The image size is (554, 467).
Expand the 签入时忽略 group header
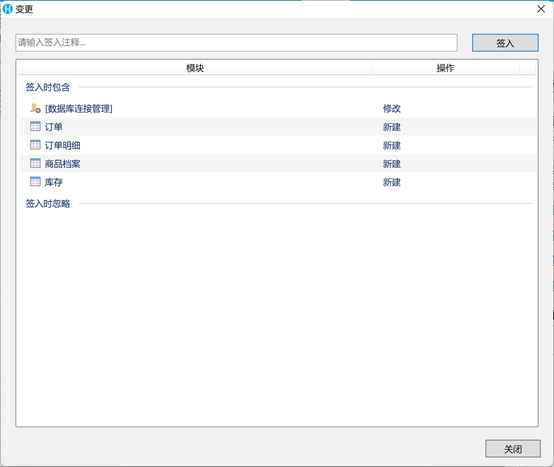point(48,204)
